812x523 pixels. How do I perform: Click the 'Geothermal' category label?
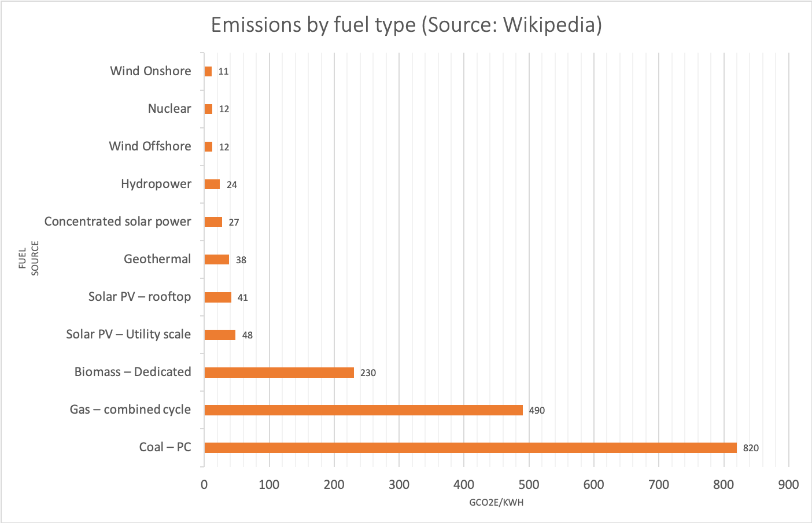coord(157,259)
